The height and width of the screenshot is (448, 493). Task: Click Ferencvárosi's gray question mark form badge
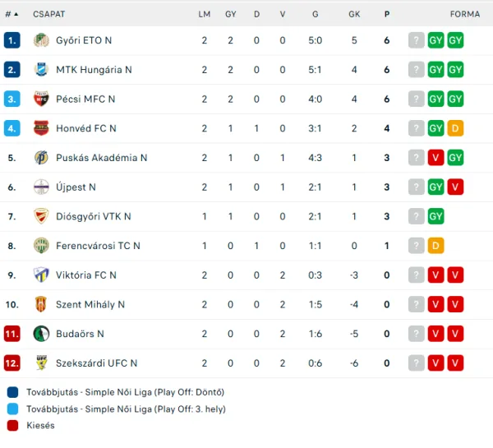[417, 246]
